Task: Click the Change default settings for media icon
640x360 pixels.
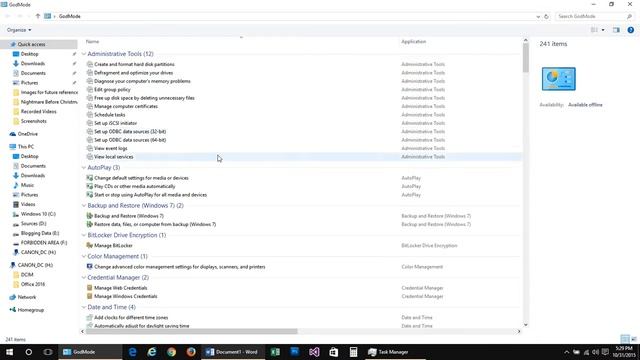Action: (90, 178)
